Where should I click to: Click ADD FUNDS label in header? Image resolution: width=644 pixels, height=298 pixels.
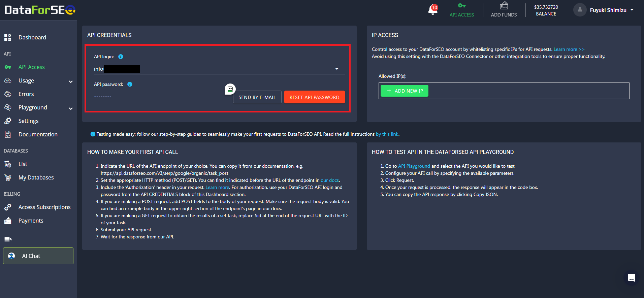[504, 15]
